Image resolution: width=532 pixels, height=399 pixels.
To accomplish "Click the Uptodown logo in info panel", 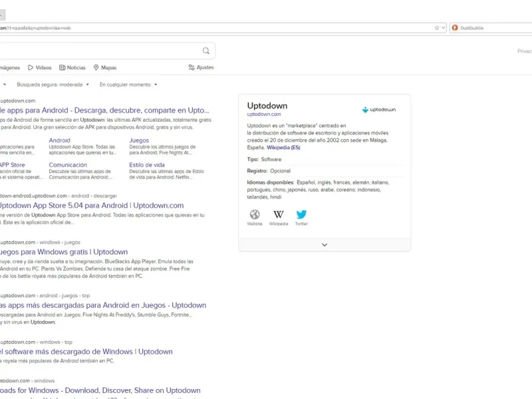I will [x=378, y=110].
